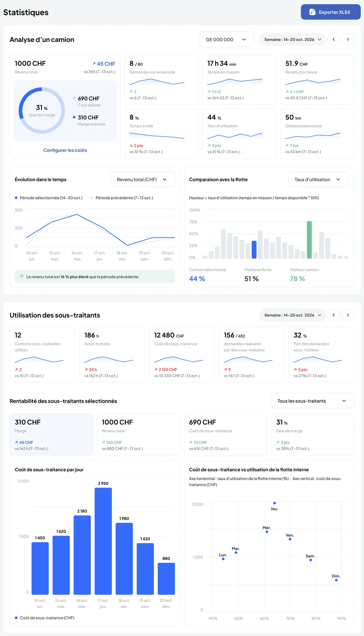Screen dimensions: 364x636
Task: Click the blue selected-truck bar in fleet chart
Action: 254,250
